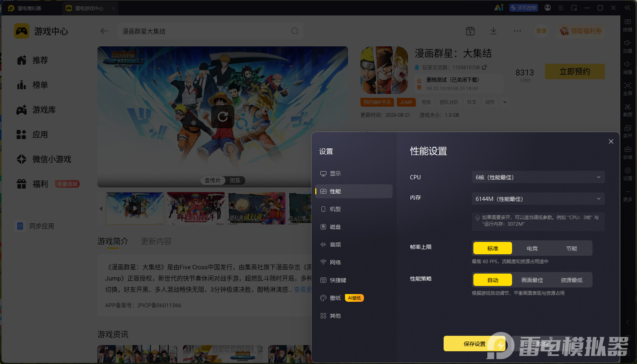
Task: Toggle 全屏 fullscreen mode
Action: click(628, 89)
